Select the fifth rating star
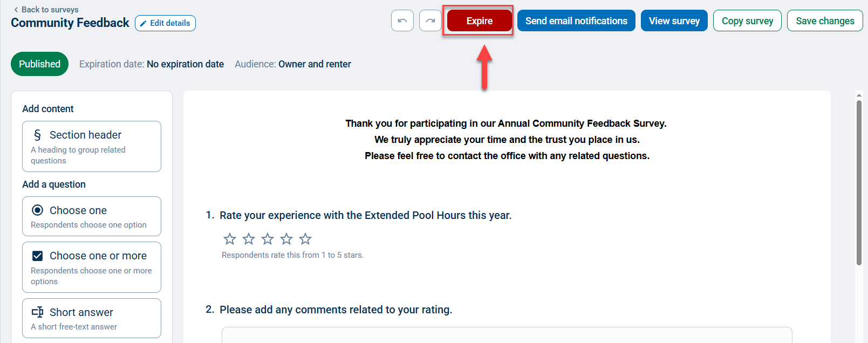868x343 pixels. (305, 238)
